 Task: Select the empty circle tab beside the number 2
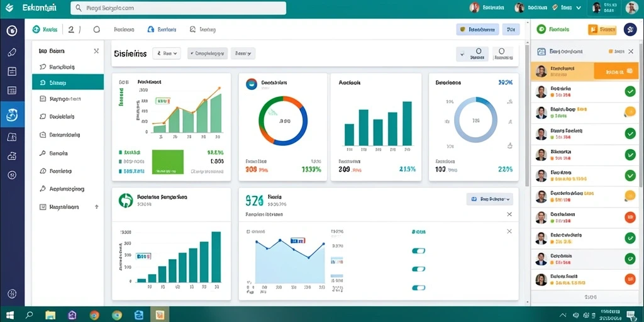tap(96, 30)
